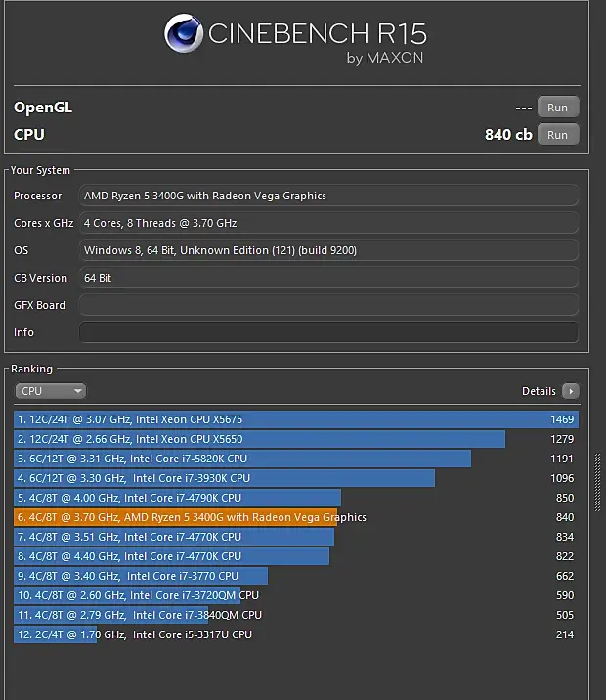
Task: Click the GFX Board field
Action: coord(328,305)
